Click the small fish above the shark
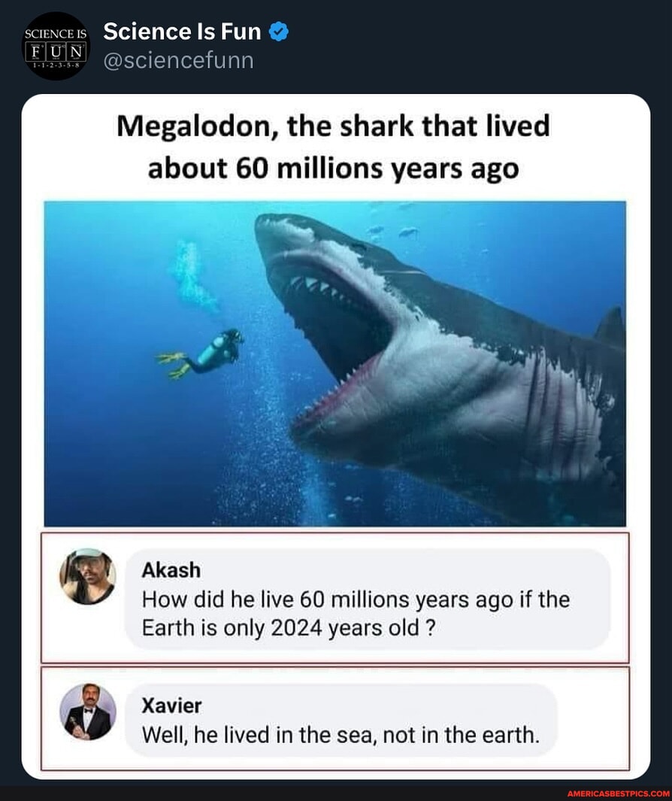Screen dimensions: 672x801 408,232
